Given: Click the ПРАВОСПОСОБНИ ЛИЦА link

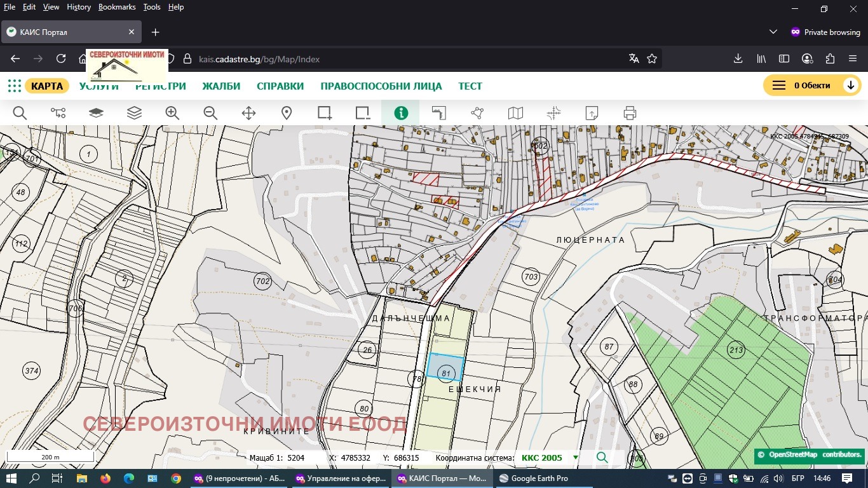Looking at the screenshot, I should (381, 86).
